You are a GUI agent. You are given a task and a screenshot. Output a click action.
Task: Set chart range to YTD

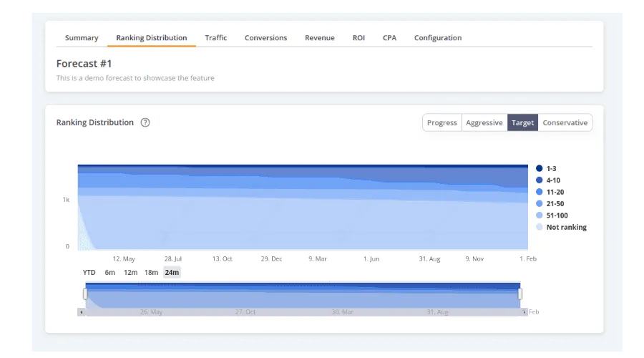click(x=89, y=272)
